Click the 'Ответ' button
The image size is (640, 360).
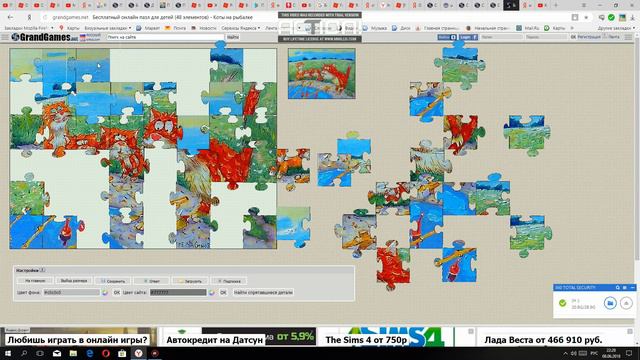151,281
